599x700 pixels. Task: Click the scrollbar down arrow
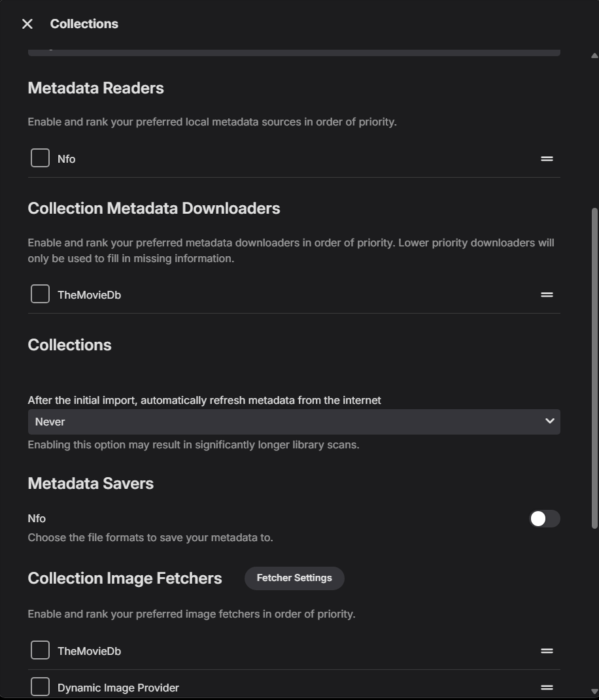(594, 692)
